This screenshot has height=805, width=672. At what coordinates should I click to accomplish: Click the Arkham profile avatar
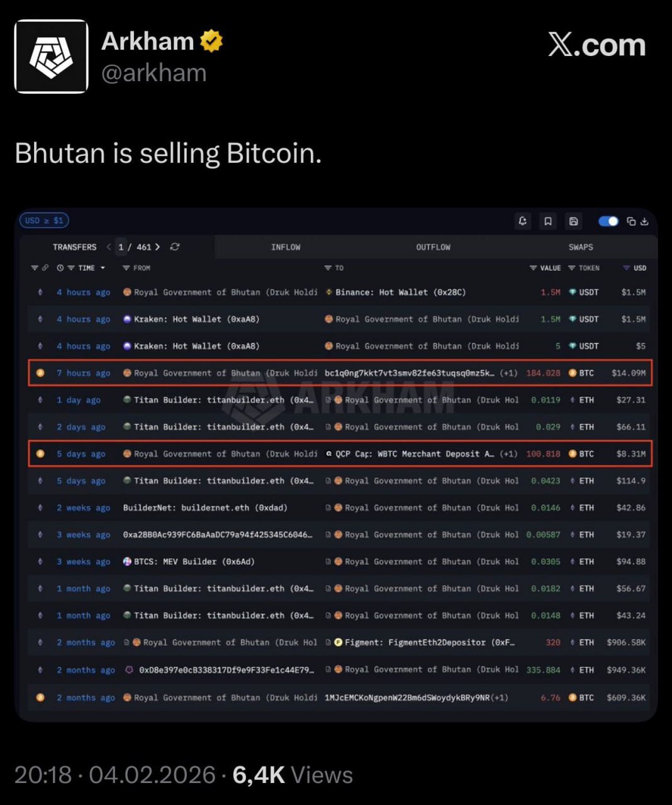click(52, 57)
